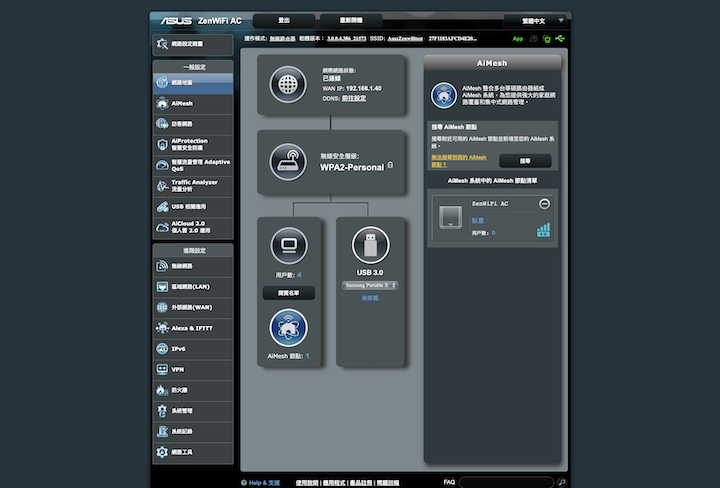Open Alexa & IFTTT settings
The height and width of the screenshot is (488, 720).
(193, 328)
